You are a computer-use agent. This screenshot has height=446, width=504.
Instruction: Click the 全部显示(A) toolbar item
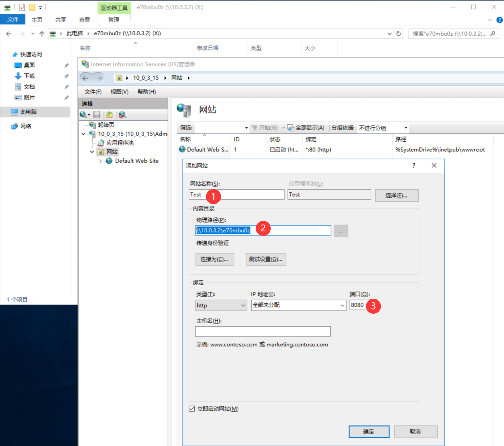click(306, 128)
